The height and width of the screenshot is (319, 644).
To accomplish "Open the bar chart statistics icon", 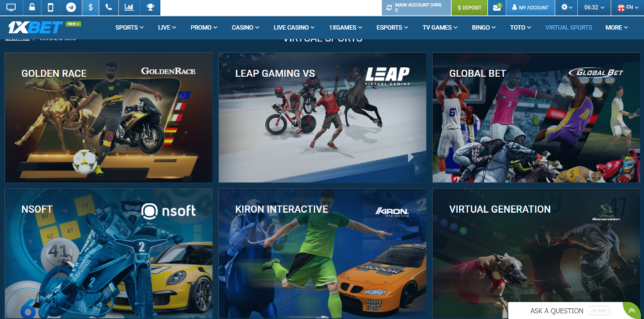I will point(129,8).
